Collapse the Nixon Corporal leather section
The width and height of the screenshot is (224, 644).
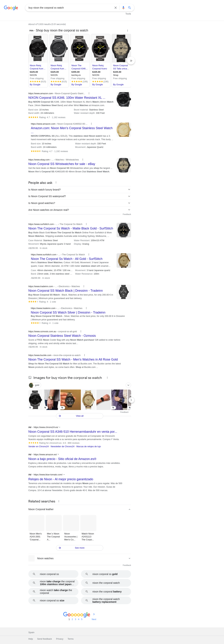80,509
